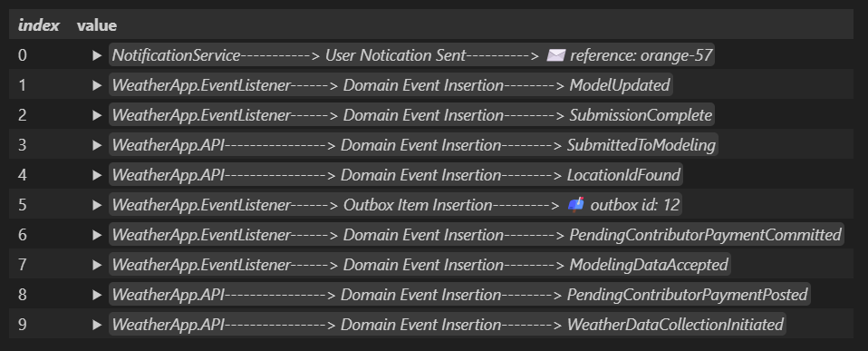Select the 'outbox id: 12' text
This screenshot has width=868, height=351.
(x=635, y=205)
